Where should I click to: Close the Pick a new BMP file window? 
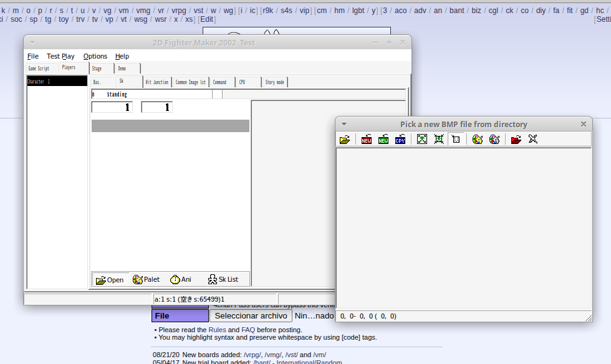[584, 124]
